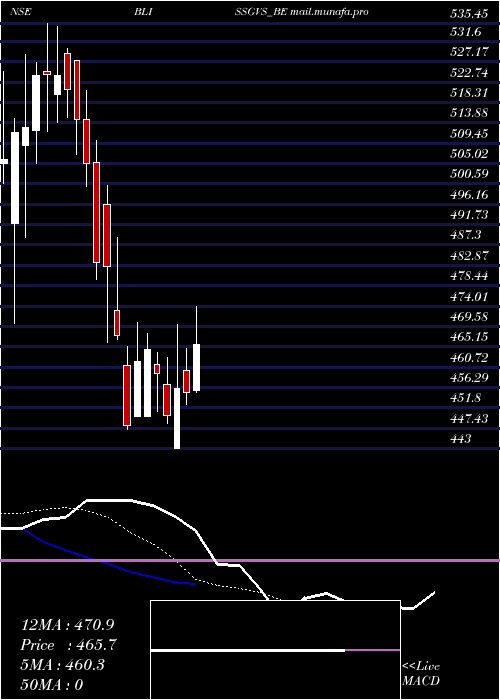Screen dimensions: 500x700
Task: Click the SSGVS_BE mail.munafa.pro header text
Action: point(302,12)
